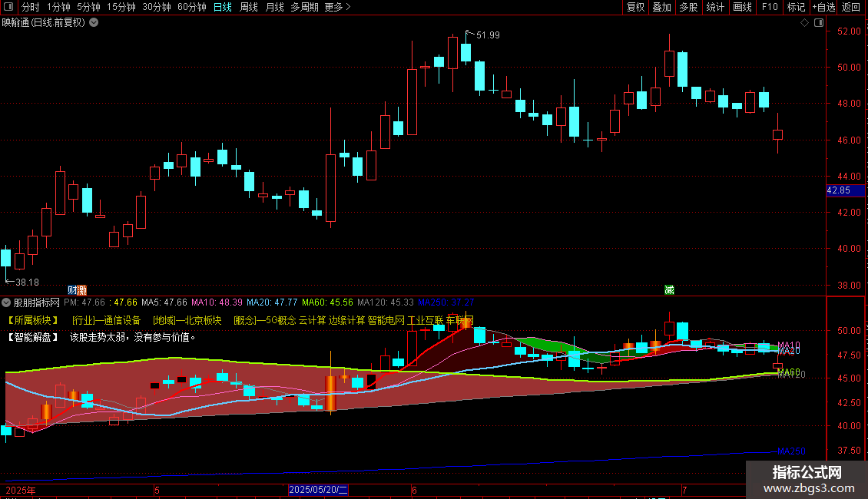Viewport: 868px width, 499px height.
Task: Click the MA20: 47.77 value
Action: 272,302
